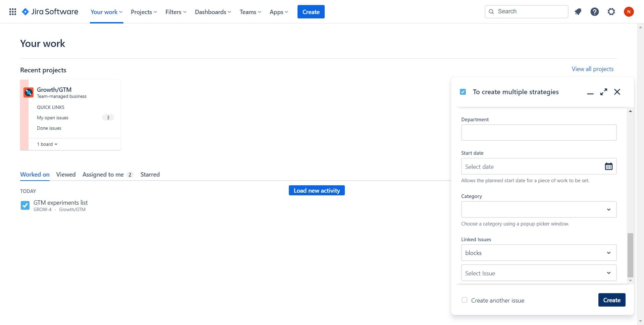Viewport: 644px width, 325px height.
Task: Open the settings gear icon
Action: (611, 12)
